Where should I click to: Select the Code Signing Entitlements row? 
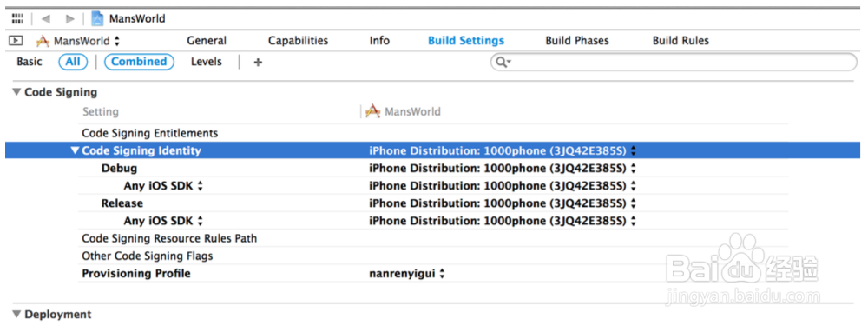click(433, 133)
